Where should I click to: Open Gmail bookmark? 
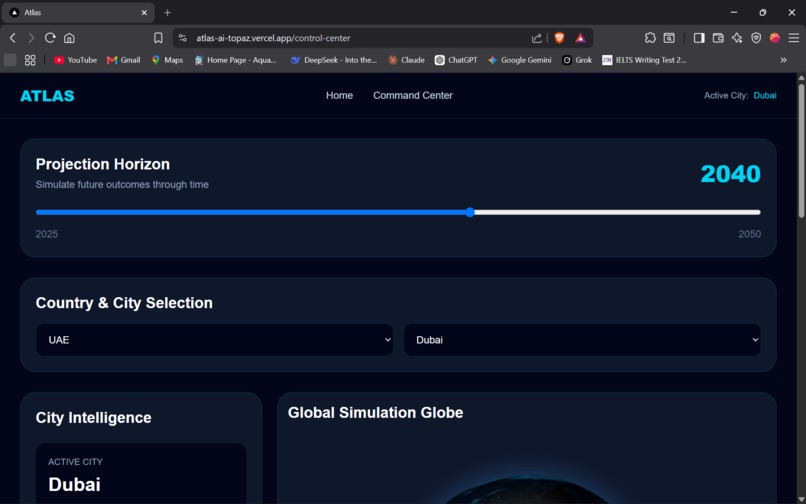point(123,60)
